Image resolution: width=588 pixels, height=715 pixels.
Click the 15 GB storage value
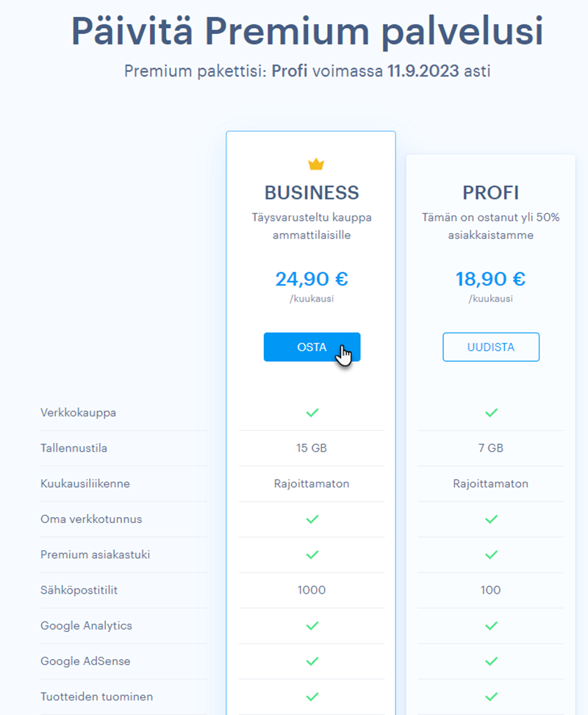[312, 448]
